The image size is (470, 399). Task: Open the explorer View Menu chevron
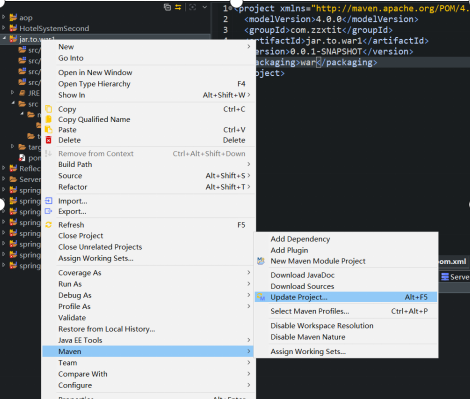[205, 7]
